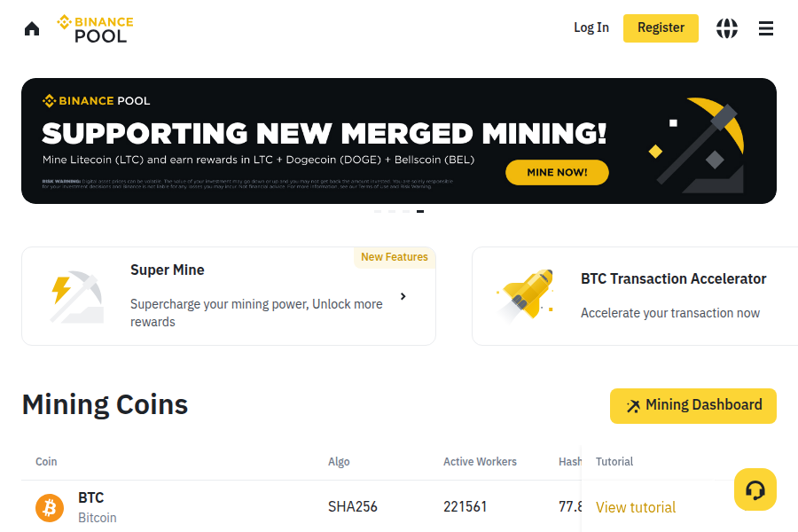Screen dimensions: 798x532
Task: Open View tutorial for BTC
Action: [x=636, y=507]
